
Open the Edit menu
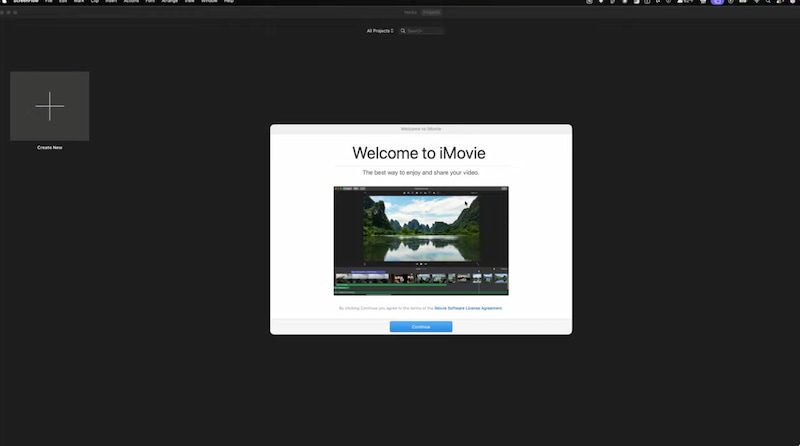(x=63, y=2)
